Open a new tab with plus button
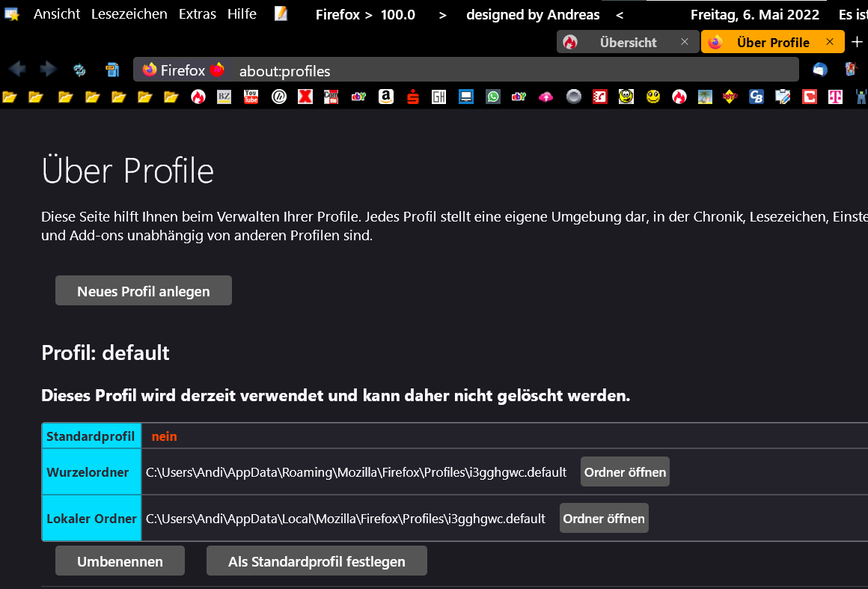 [x=857, y=42]
